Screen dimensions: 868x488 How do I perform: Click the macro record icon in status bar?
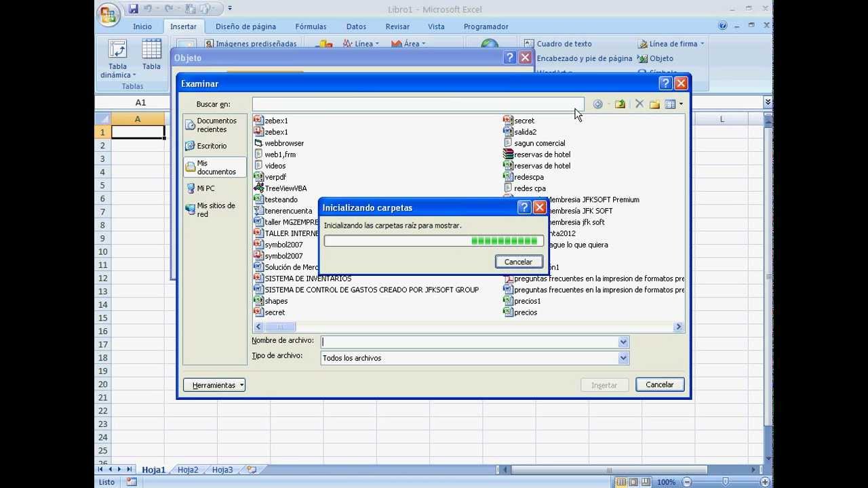[x=132, y=482]
